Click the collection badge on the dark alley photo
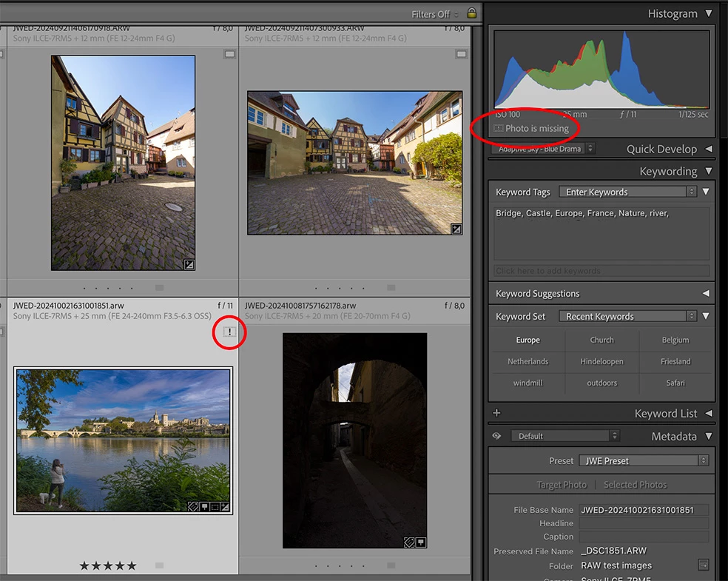 coord(421,542)
